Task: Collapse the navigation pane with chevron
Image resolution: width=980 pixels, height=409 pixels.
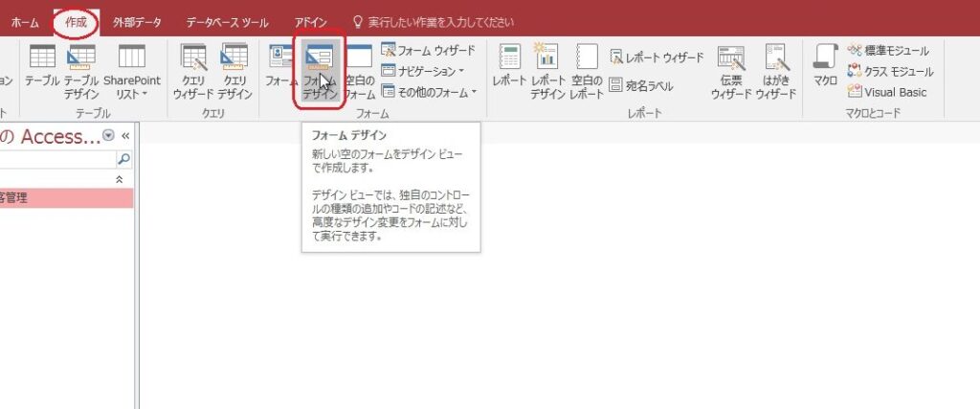Action: pos(124,136)
